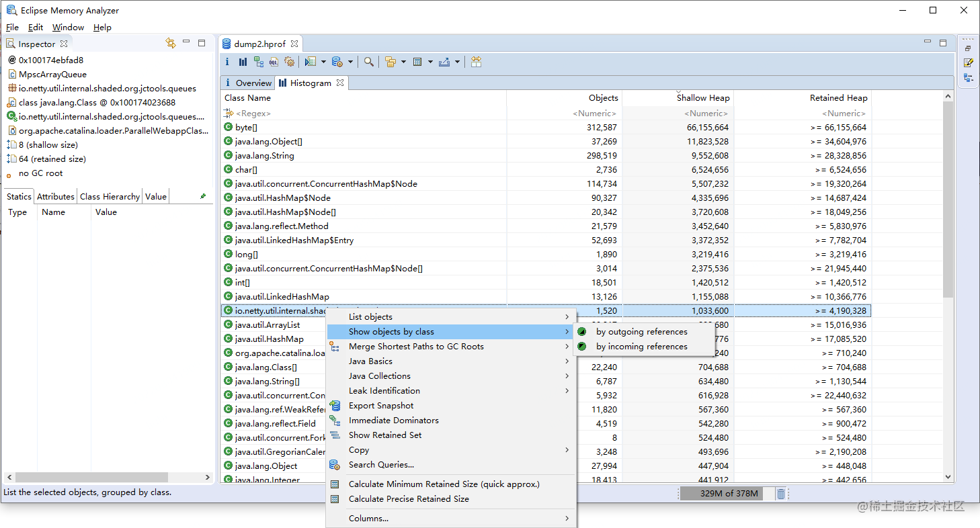
Task: Open the heap dump Overview toolbar icon
Action: click(x=227, y=62)
